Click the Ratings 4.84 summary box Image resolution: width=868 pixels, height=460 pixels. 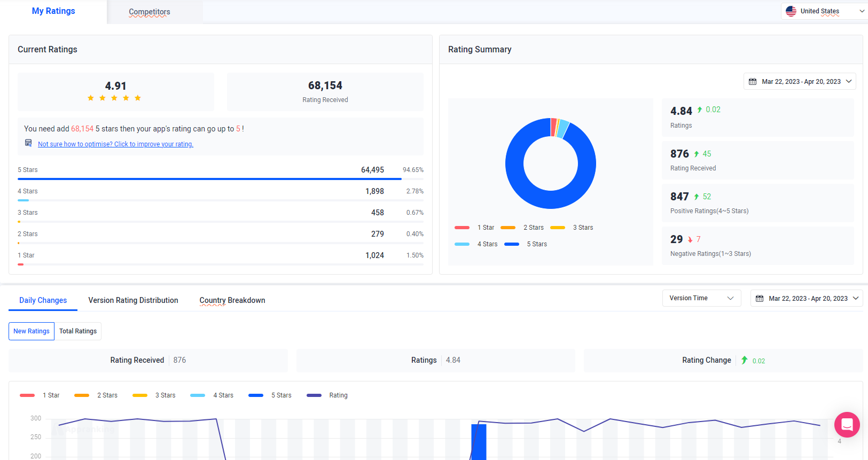pyautogui.click(x=435, y=361)
